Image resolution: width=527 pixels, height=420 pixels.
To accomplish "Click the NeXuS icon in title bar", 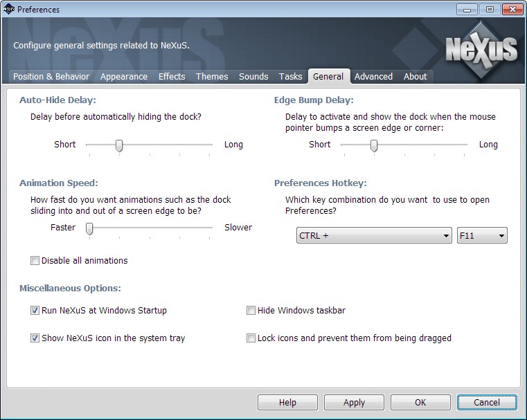I will click(x=8, y=10).
